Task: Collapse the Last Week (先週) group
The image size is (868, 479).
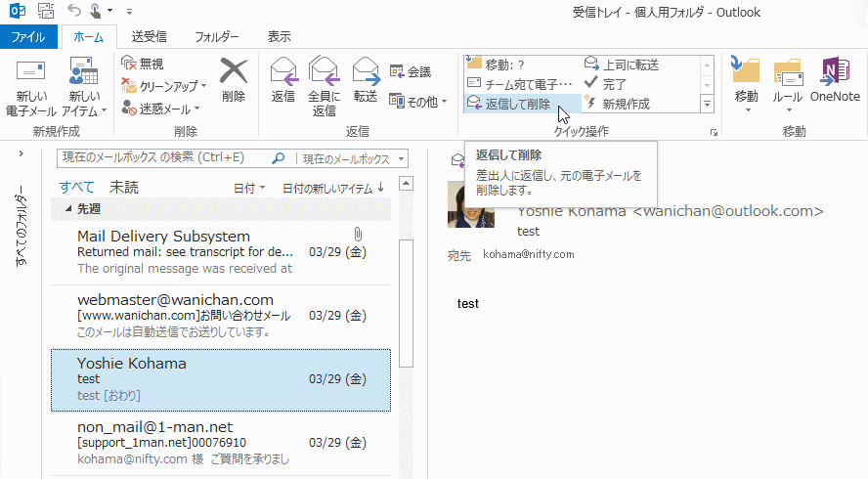Action: click(x=68, y=209)
